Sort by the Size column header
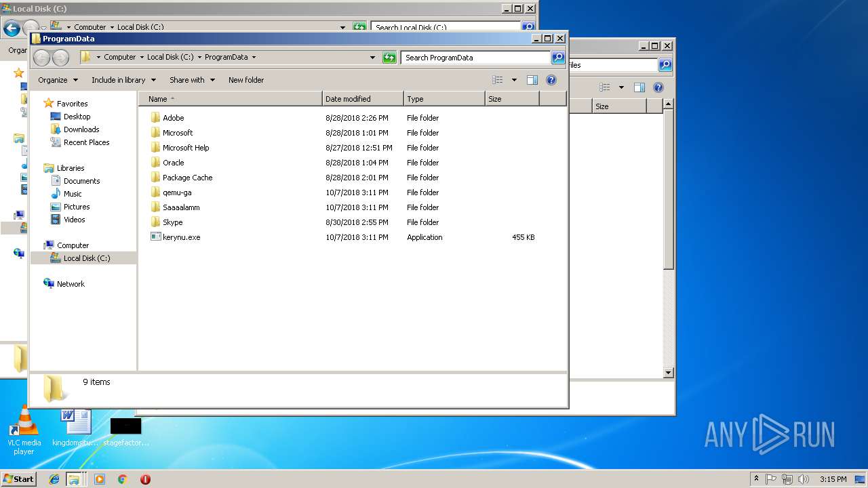Screen dimensions: 868x488 click(x=512, y=99)
